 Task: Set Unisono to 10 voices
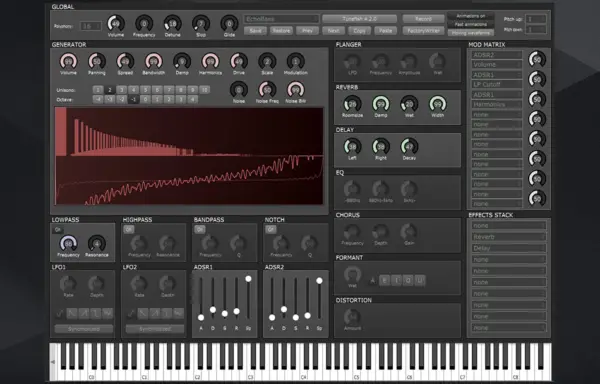coord(204,90)
